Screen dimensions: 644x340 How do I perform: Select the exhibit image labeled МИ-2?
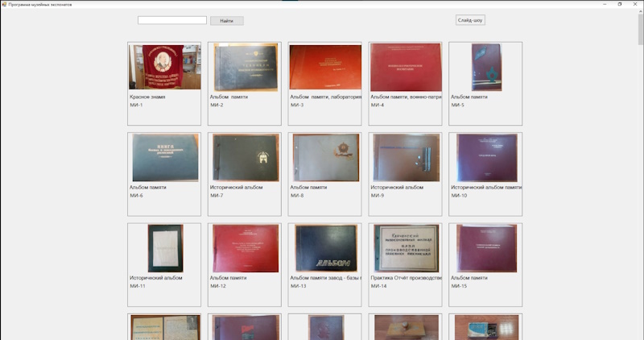pos(245,67)
